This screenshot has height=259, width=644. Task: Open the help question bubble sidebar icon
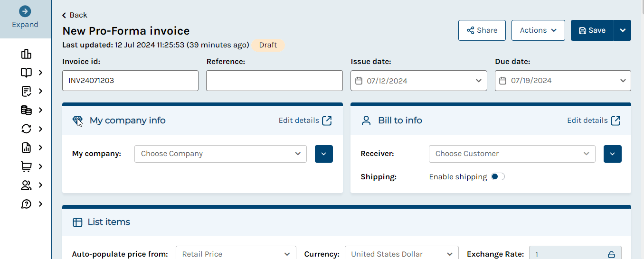click(x=26, y=204)
